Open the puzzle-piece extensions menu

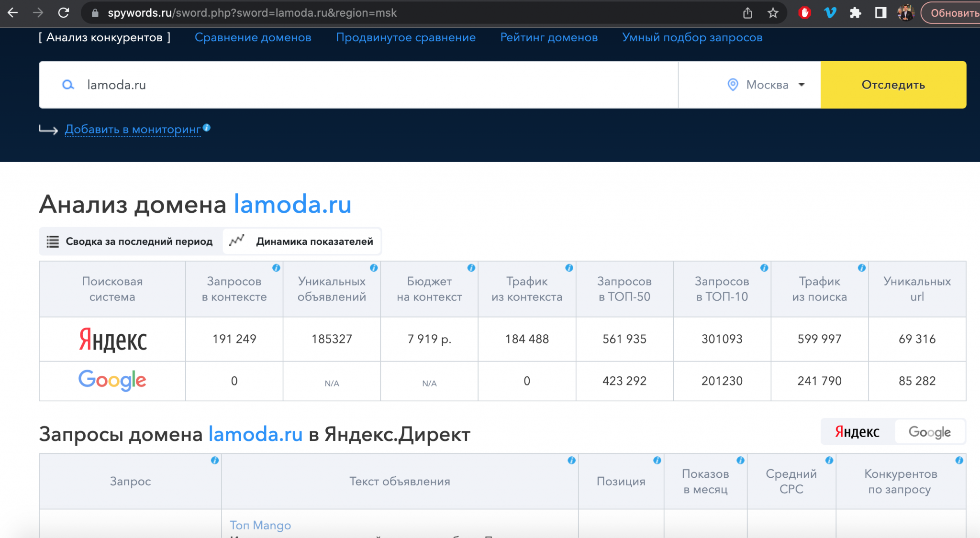pos(856,13)
